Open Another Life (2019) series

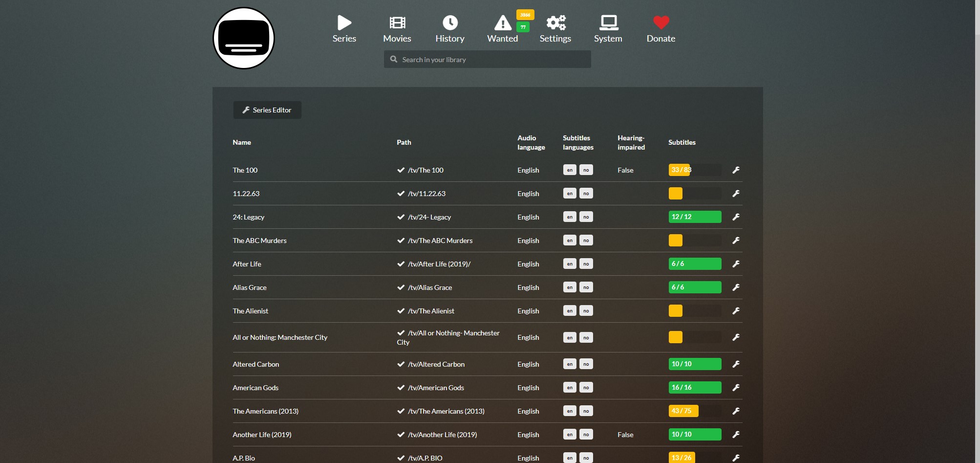[262, 435]
